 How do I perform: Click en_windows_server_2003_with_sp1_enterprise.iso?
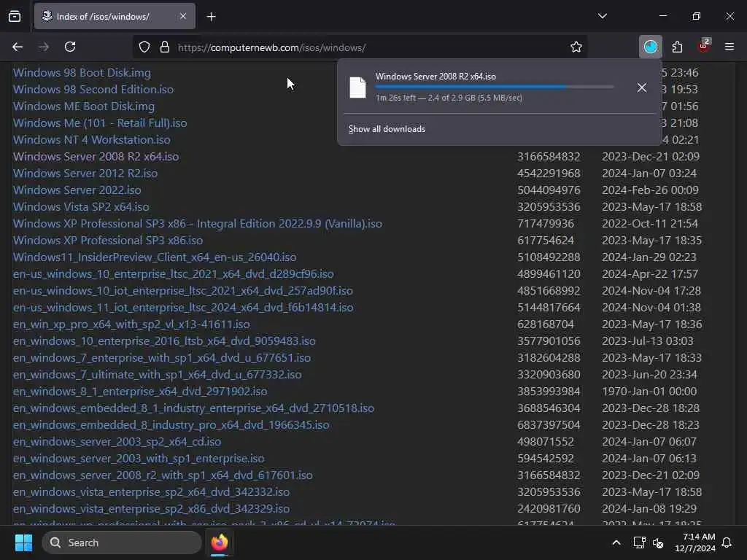[x=139, y=458]
